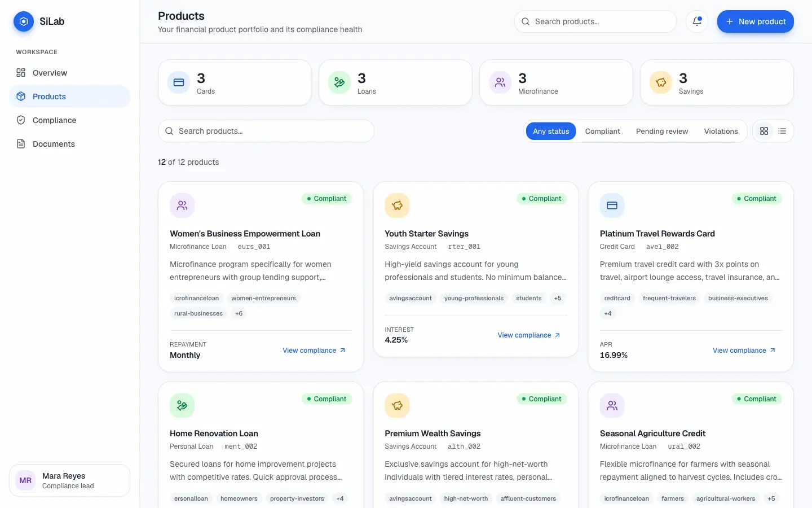812x508 pixels.
Task: Select the Any status filter
Action: (551, 131)
